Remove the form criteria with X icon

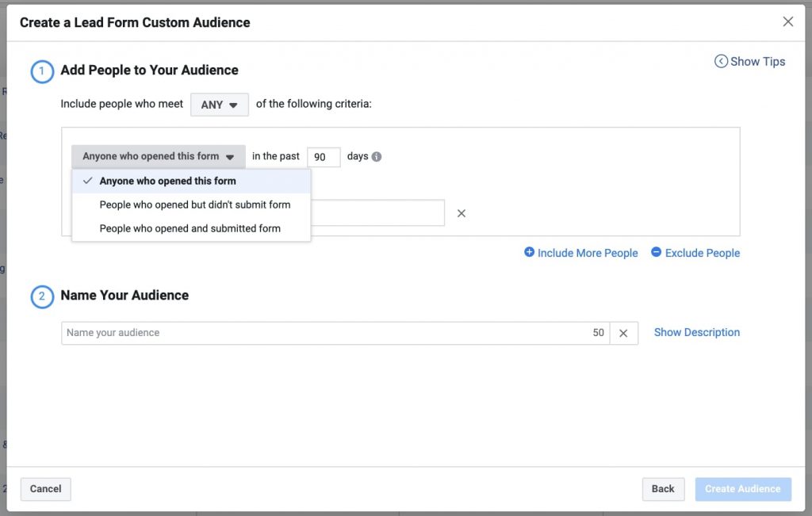click(462, 213)
